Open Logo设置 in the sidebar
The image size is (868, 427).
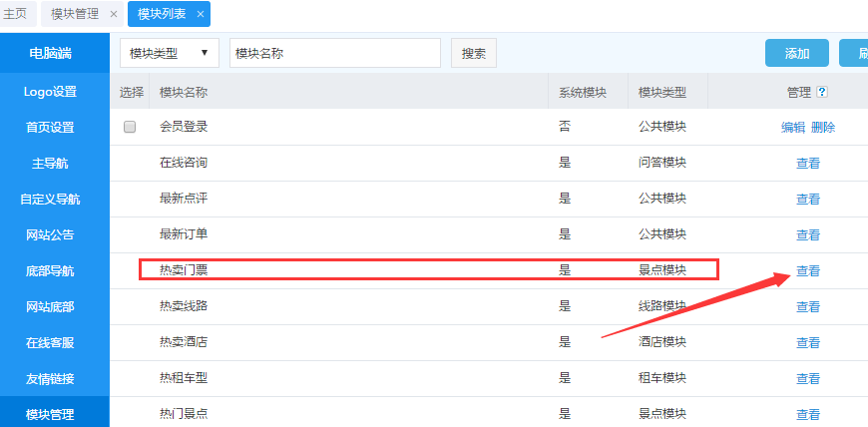[x=50, y=92]
